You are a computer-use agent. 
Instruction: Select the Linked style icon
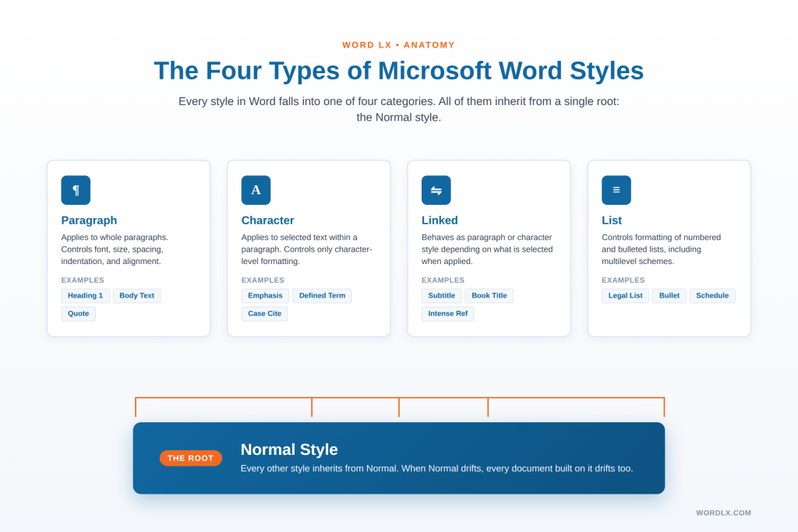tap(436, 189)
